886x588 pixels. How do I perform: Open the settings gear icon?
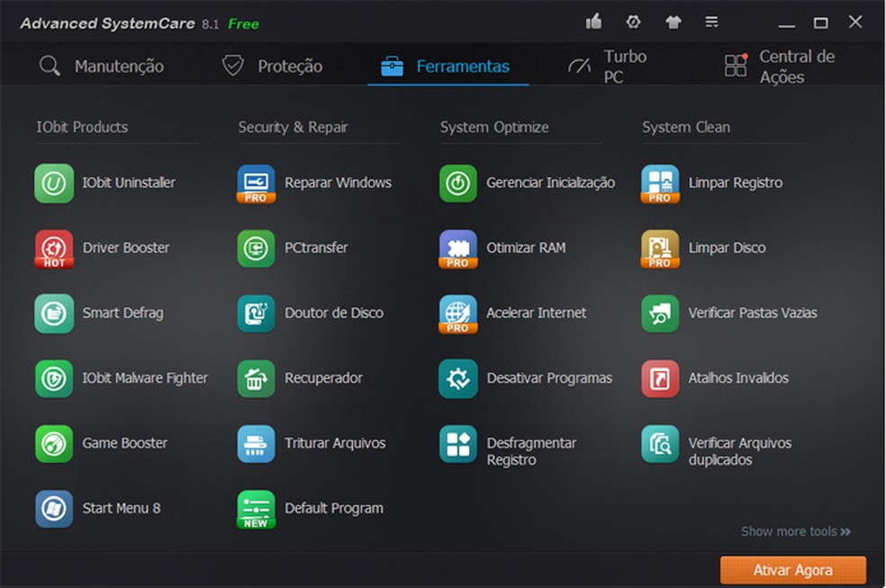(633, 22)
